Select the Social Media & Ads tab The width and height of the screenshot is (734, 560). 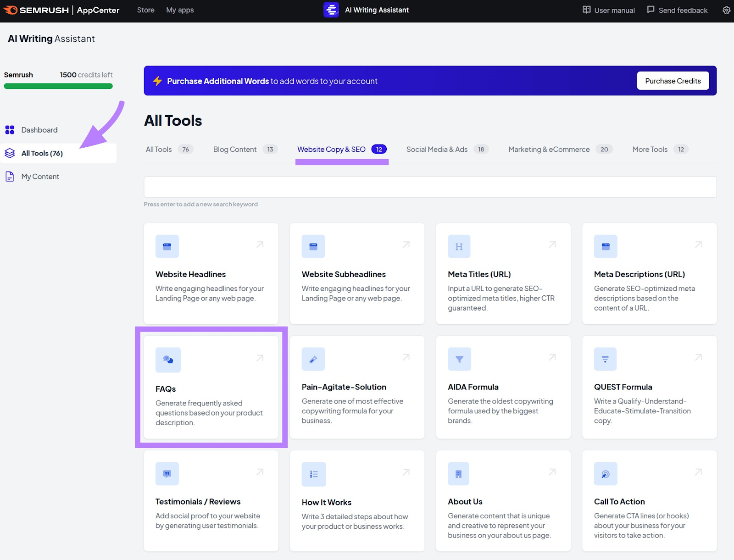point(436,149)
